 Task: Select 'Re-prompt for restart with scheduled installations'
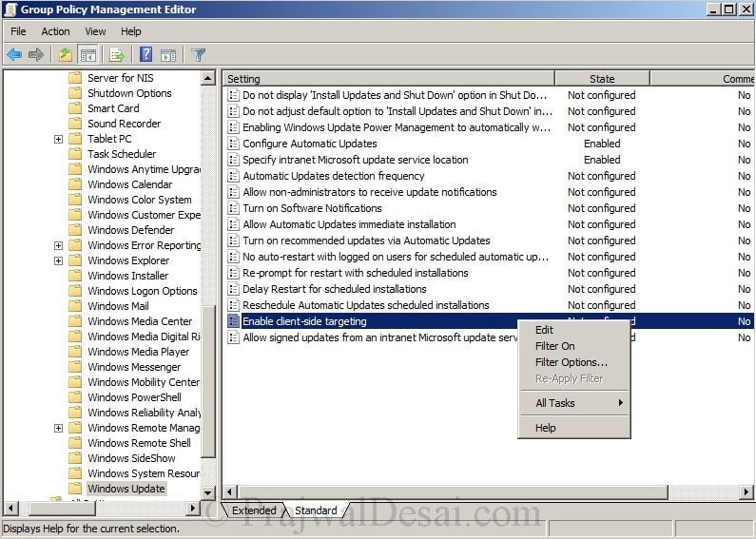point(356,273)
